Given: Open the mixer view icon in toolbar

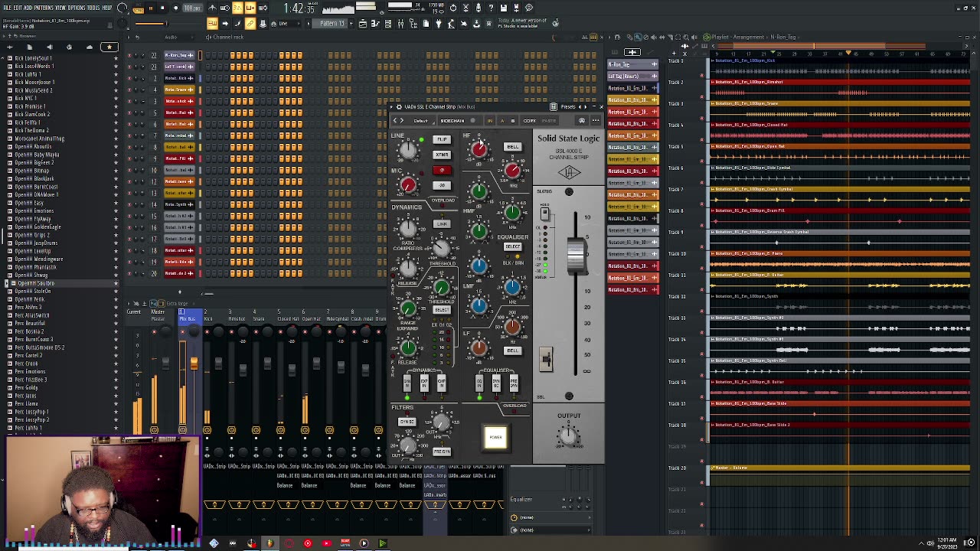Looking at the screenshot, I should [400, 24].
